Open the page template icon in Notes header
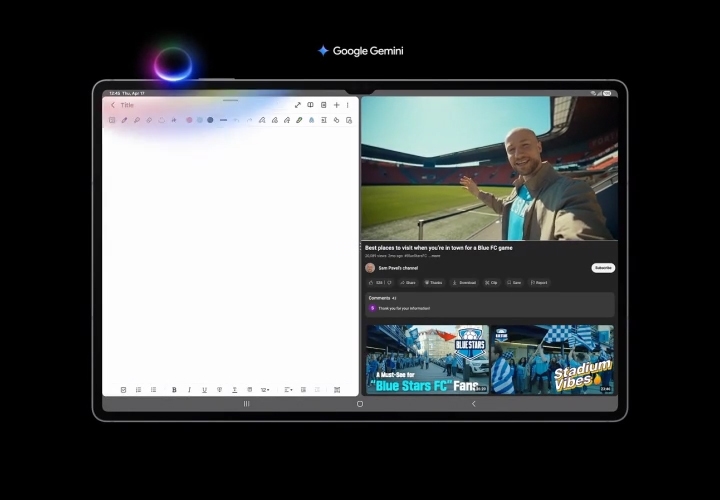This screenshot has width=720, height=500. point(324,105)
